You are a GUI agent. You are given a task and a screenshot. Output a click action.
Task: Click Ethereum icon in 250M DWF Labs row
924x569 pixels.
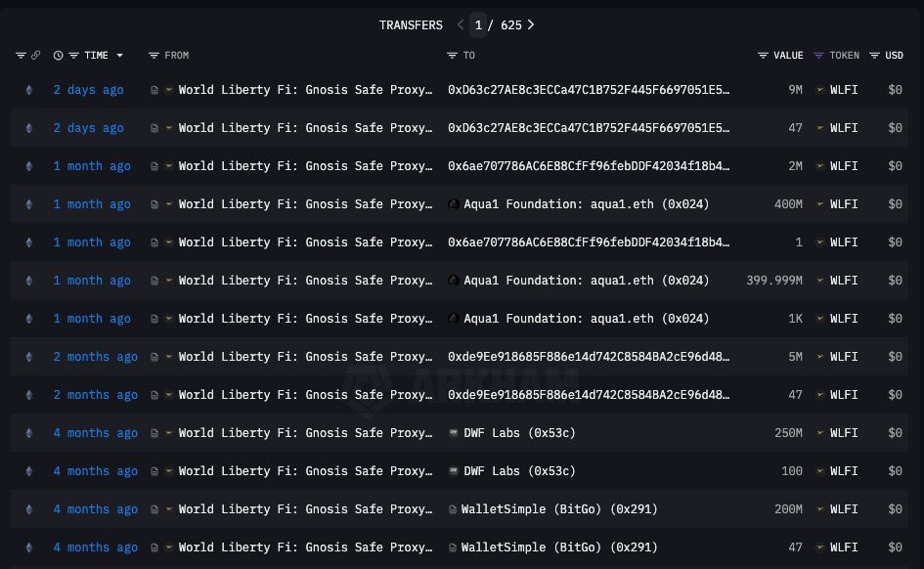coord(29,433)
